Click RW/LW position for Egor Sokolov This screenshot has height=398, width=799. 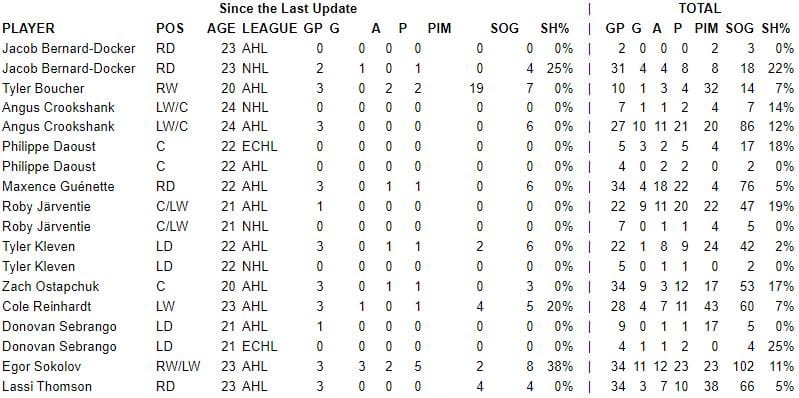[x=178, y=366]
